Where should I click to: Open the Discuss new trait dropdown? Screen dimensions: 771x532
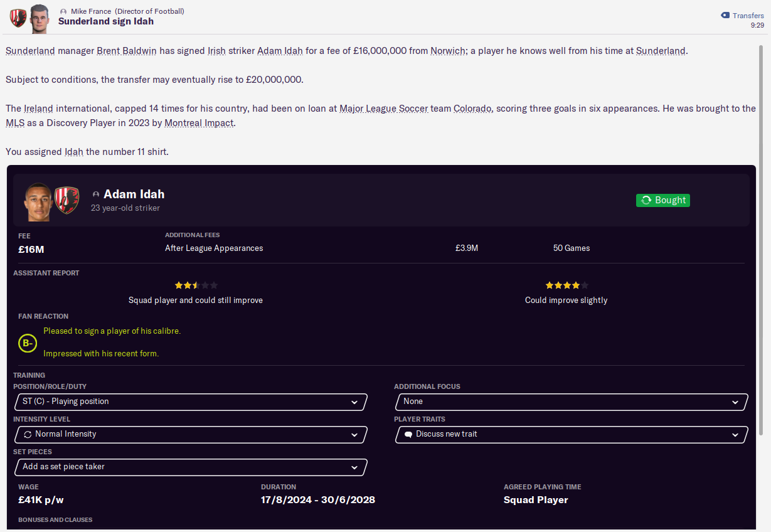pyautogui.click(x=572, y=434)
